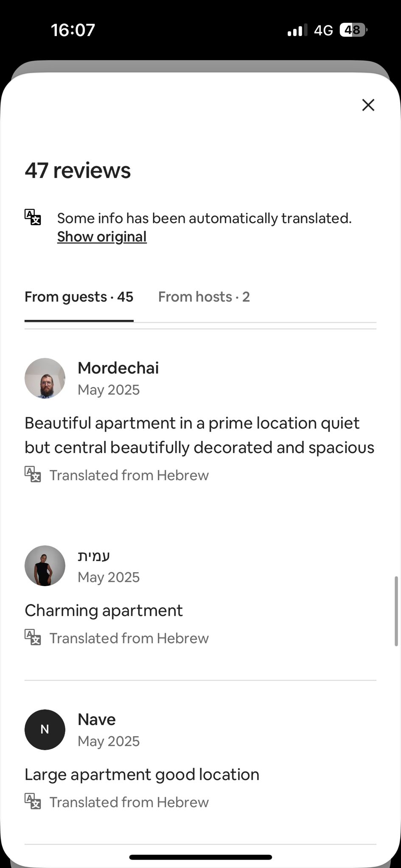Screen dimensions: 401x868
Task: Click the vertical scrollbar on the right edge
Action: [396, 610]
